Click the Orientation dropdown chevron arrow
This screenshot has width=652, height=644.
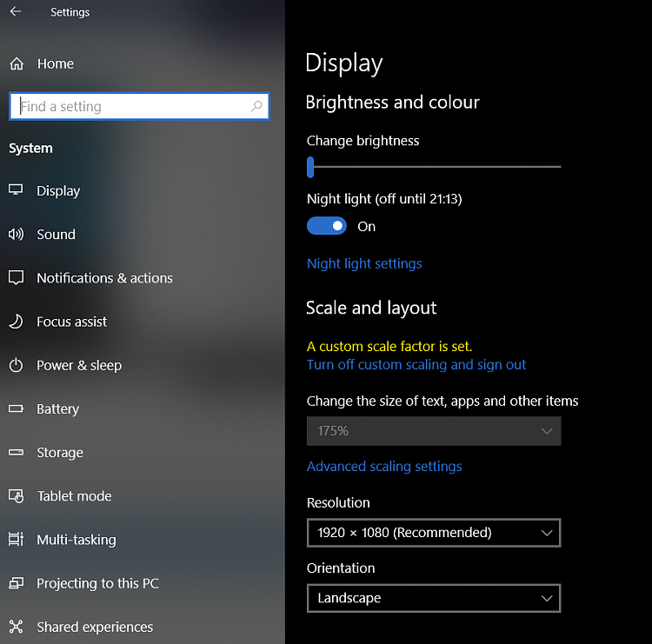click(x=547, y=598)
